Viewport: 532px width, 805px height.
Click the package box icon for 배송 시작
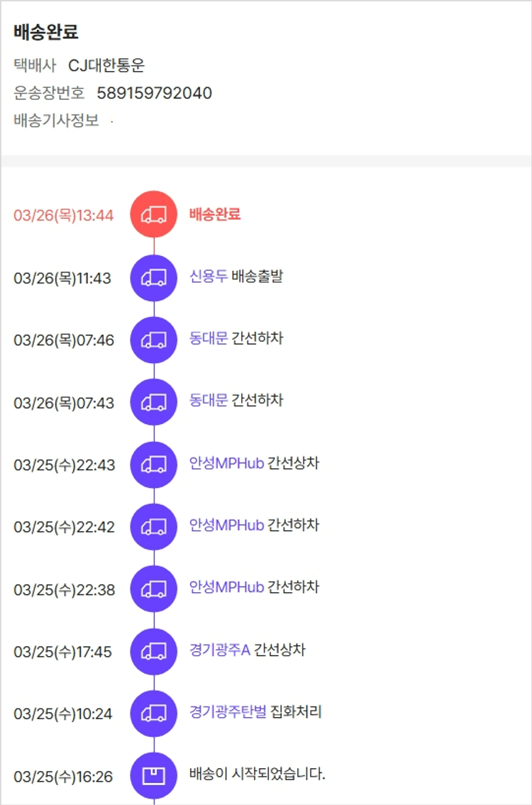153,776
